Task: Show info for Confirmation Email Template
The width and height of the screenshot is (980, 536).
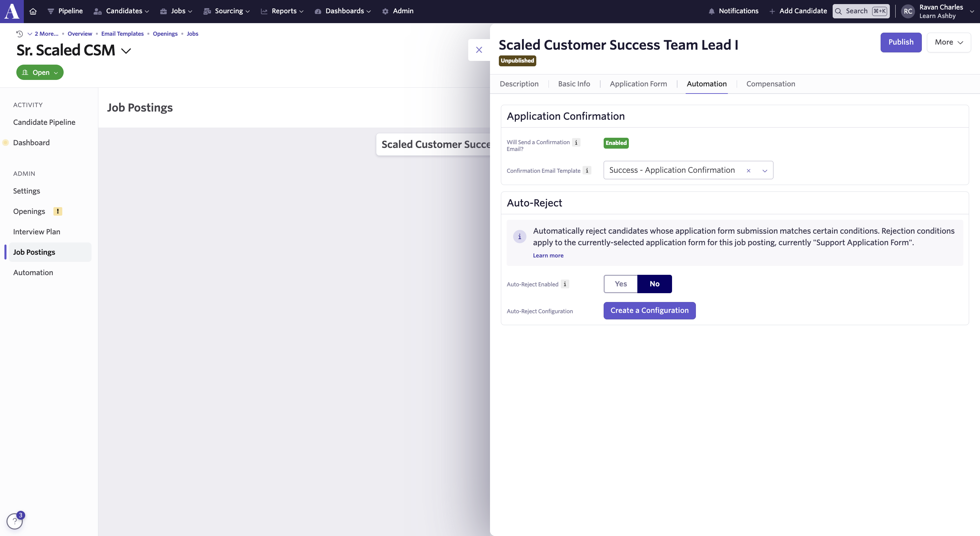Action: 587,170
